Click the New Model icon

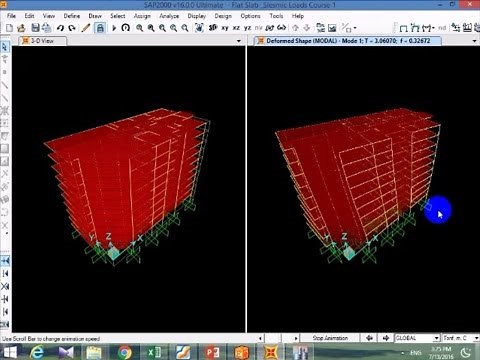[9, 28]
